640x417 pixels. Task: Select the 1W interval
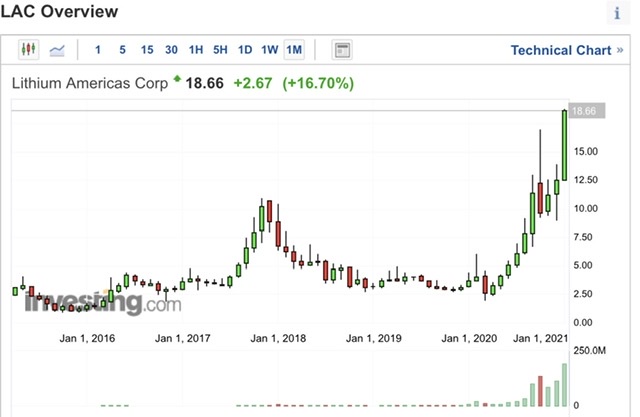pyautogui.click(x=269, y=50)
